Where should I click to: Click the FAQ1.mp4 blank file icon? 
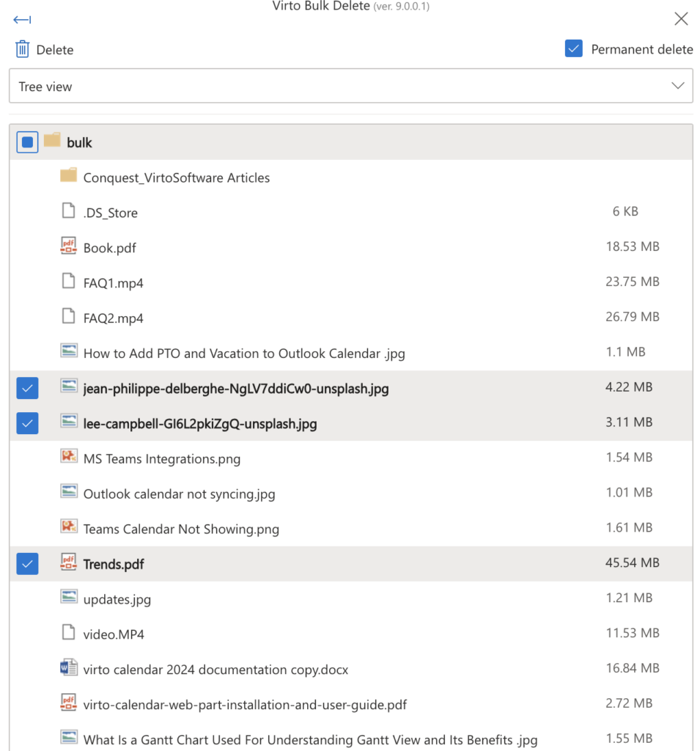tap(68, 281)
